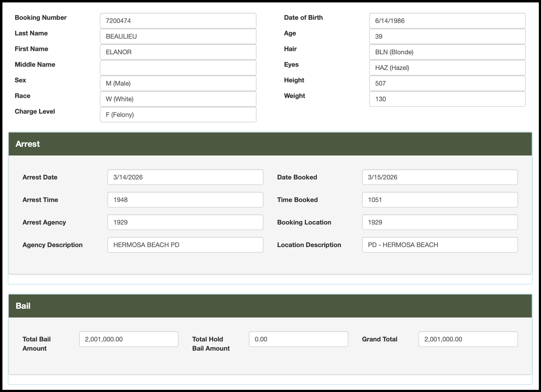Viewport: 541px width, 392px height.
Task: Click the Agency Description field HERMOSA BEACH PD
Action: click(x=185, y=245)
